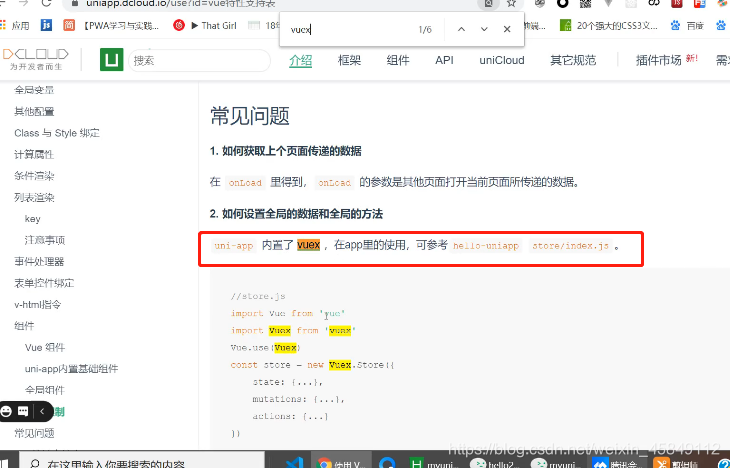This screenshot has height=468, width=730.
Task: Open the 百度 paw bookmark
Action: click(687, 26)
